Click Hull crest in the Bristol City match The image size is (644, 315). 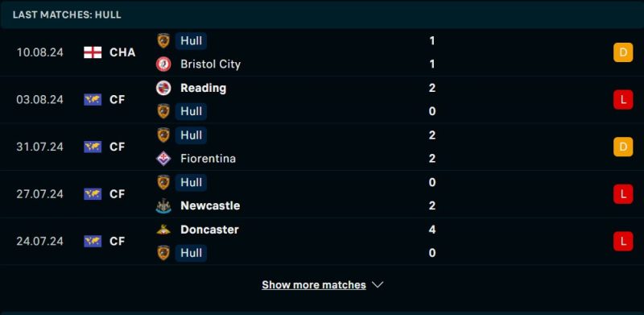163,41
